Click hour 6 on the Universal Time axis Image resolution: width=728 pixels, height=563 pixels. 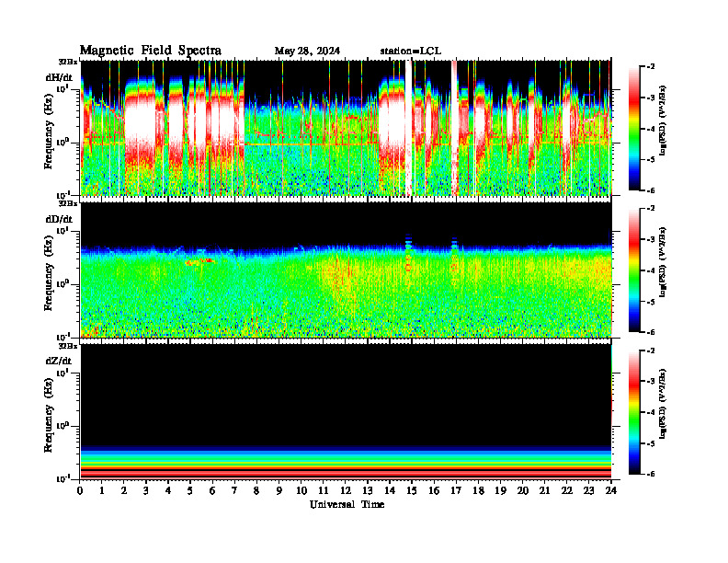[212, 490]
